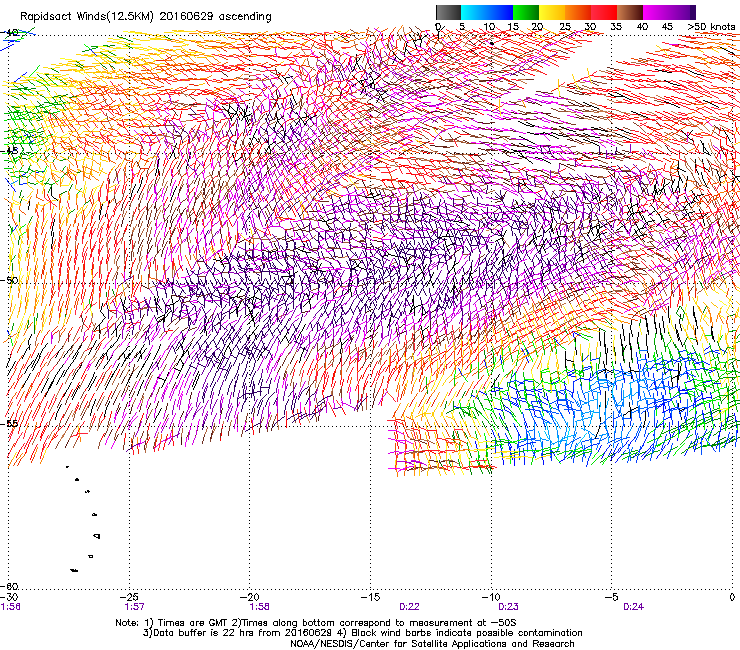Click the latitude axis label '-60'
The image size is (740, 650).
pyautogui.click(x=9, y=586)
